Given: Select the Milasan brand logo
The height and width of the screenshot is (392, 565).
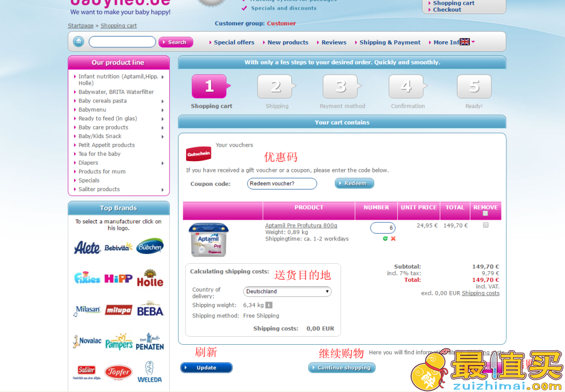Looking at the screenshot, I should point(87,311).
